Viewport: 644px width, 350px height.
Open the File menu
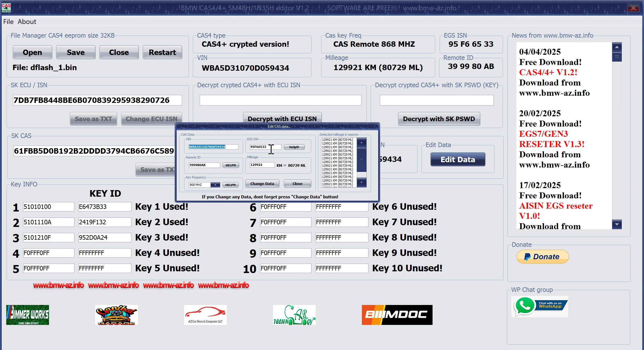8,22
